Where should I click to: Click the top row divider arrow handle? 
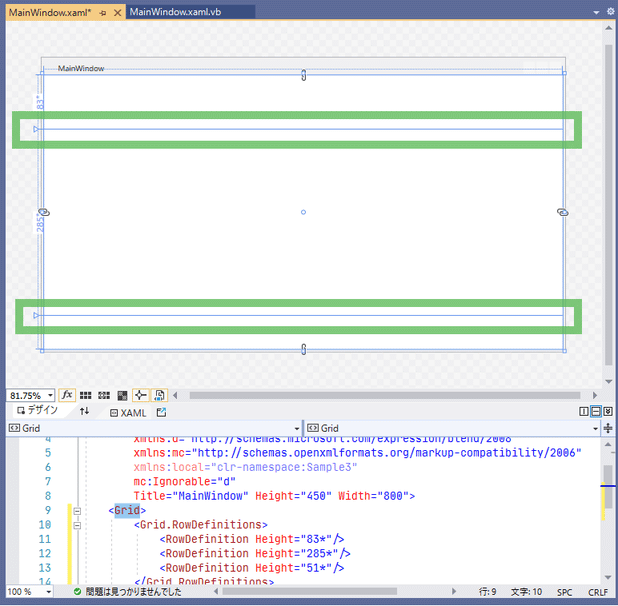tap(36, 129)
